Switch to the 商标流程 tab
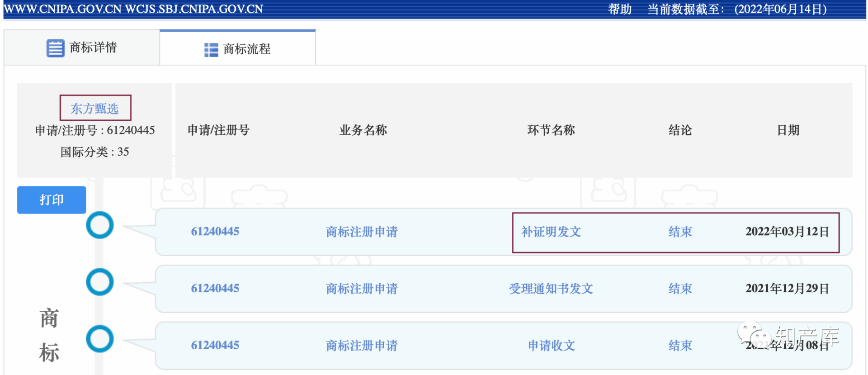Screen dimensions: 868x375 coord(237,49)
